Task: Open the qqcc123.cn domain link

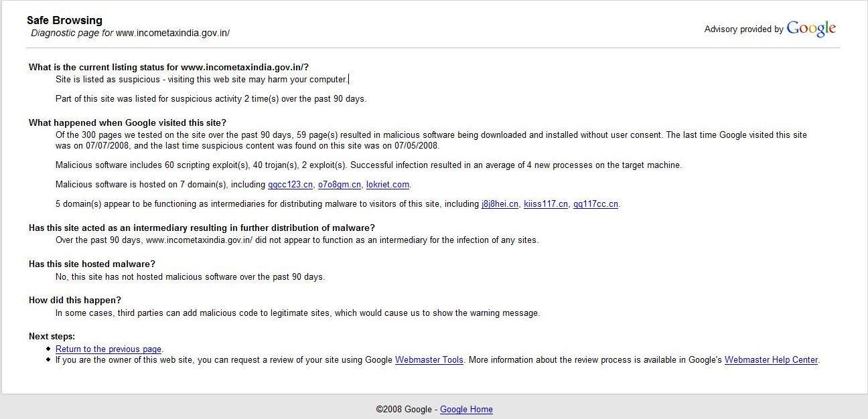Action: 290,185
